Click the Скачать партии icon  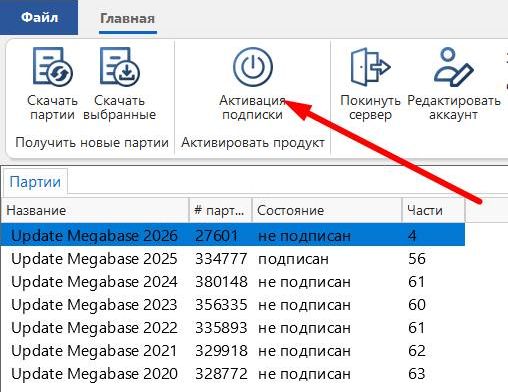[x=52, y=66]
